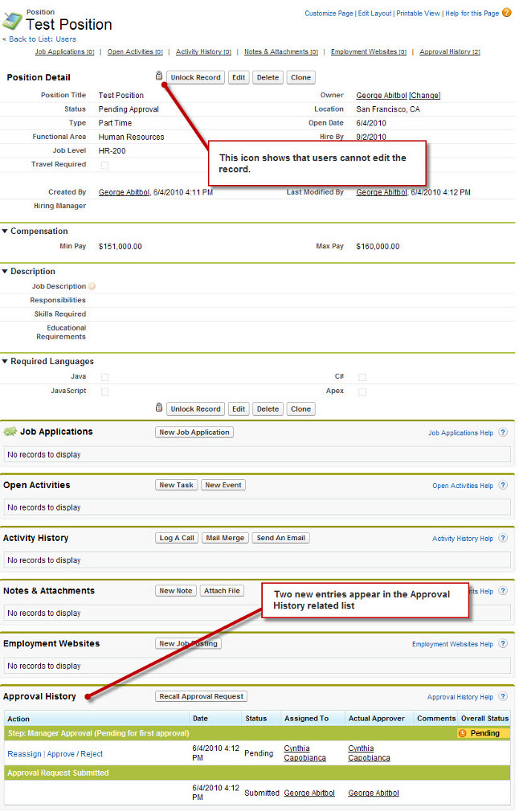Screen dimensions: 519x812
Task: Open the Approval History Help text link
Action: (460, 697)
